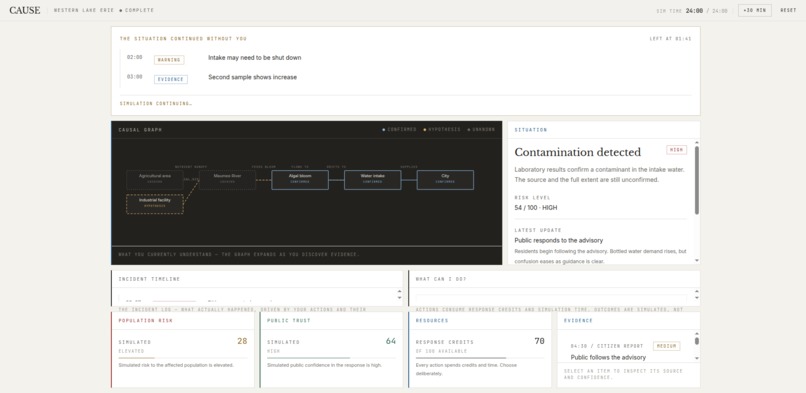
Task: Click the RESET button
Action: pos(788,10)
